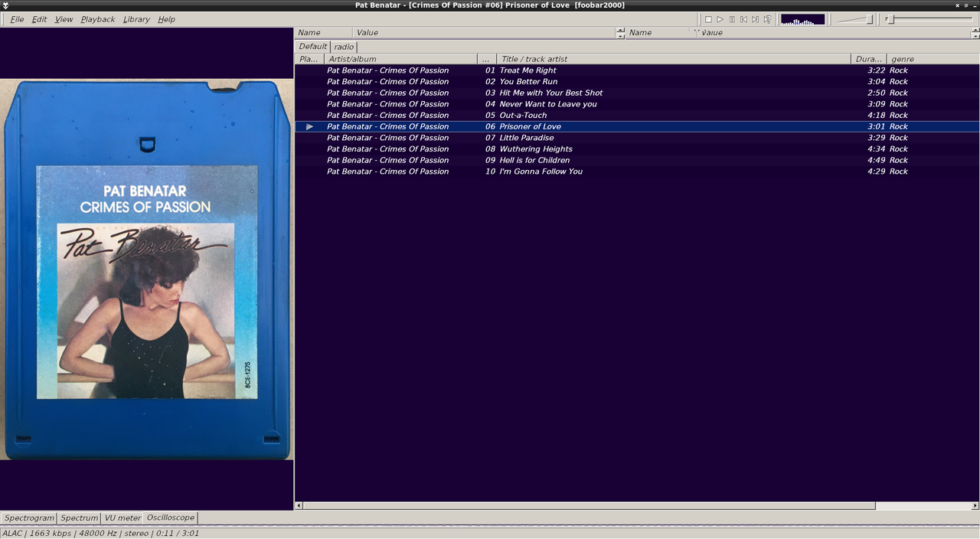Open the window menu icon in title bar

point(6,5)
